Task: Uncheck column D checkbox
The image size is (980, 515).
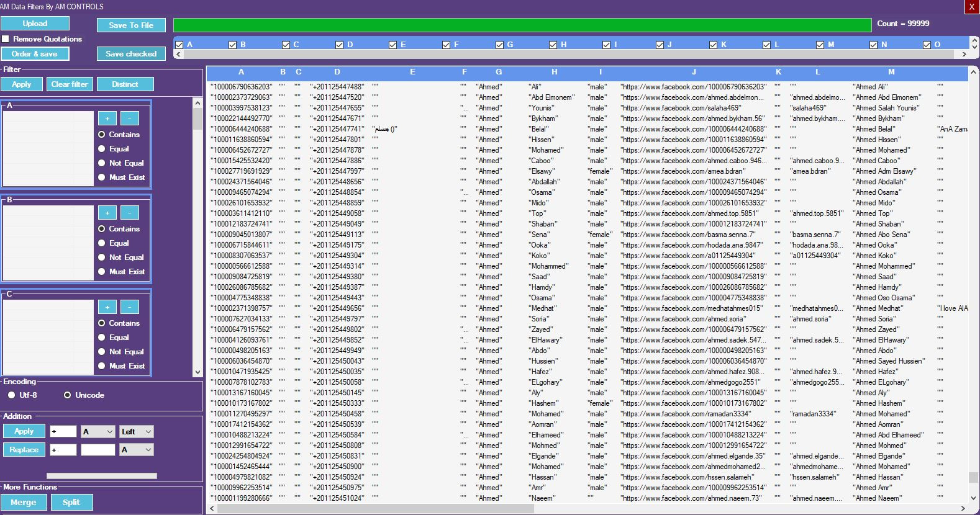Action: pos(340,45)
